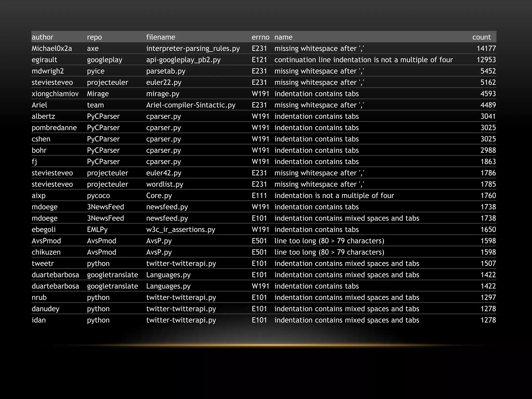Click count value 2988
The width and height of the screenshot is (532, 399).
(x=488, y=150)
